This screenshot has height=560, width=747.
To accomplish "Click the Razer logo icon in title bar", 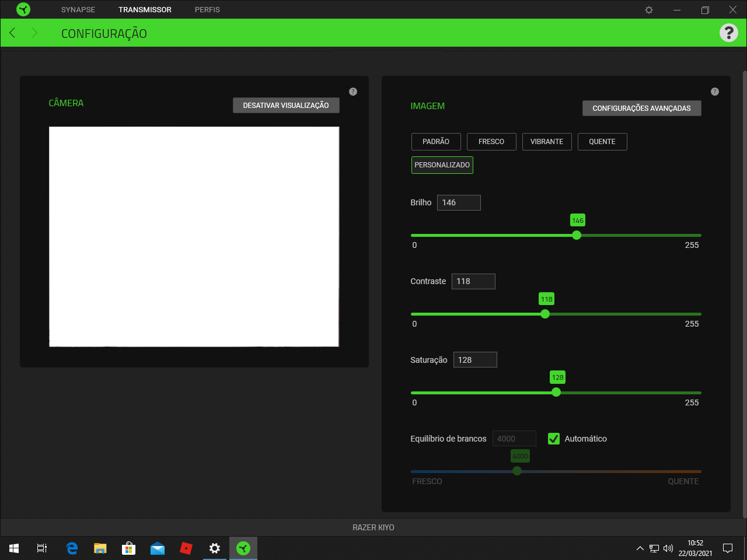I will (23, 9).
